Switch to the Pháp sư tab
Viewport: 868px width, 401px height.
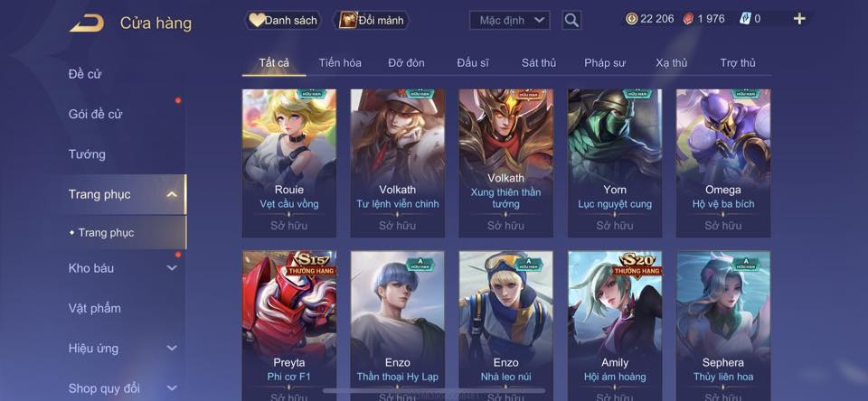pyautogui.click(x=605, y=63)
